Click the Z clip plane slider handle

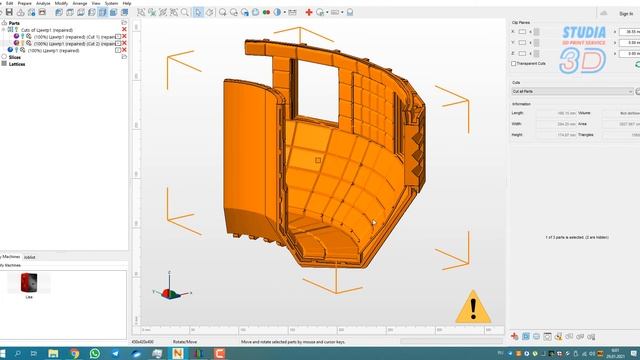pos(536,53)
